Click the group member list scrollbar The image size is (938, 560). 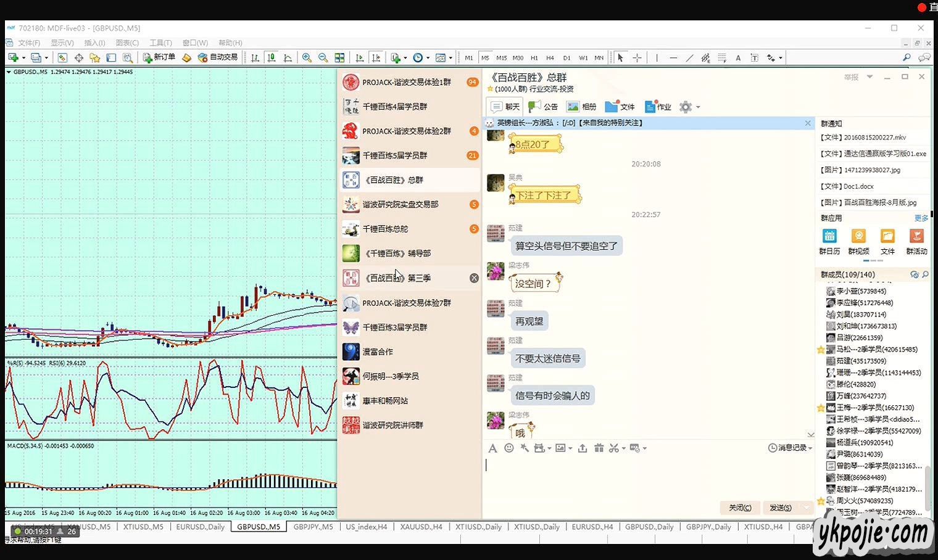[x=928, y=481]
